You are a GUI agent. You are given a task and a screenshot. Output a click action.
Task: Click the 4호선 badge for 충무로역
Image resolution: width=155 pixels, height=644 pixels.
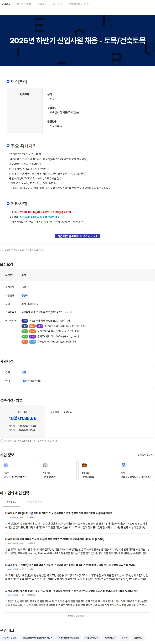32,342
